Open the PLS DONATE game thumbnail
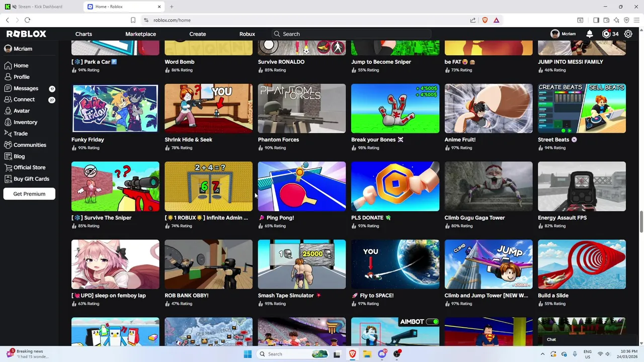Screen dimensions: 644x362 click(x=395, y=186)
